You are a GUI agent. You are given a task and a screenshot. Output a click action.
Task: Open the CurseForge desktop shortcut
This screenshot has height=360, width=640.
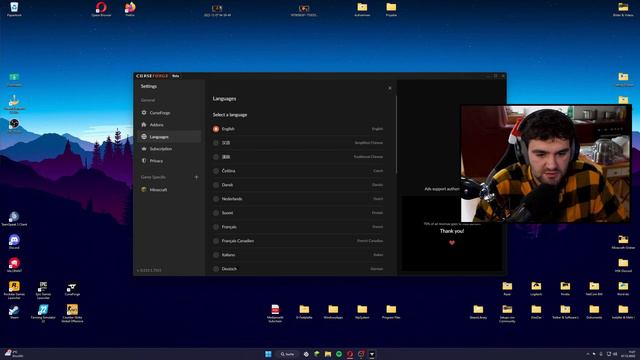coord(72,289)
